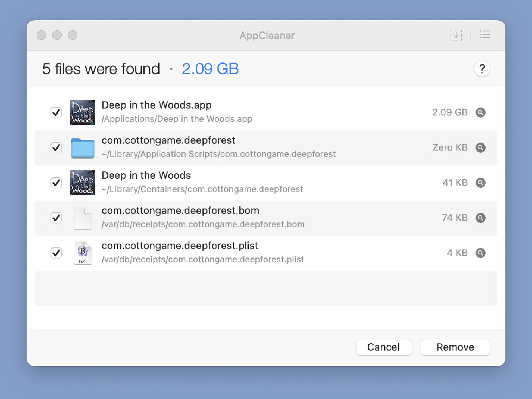532x399 pixels.
Task: Remove the selected files
Action: coord(455,347)
